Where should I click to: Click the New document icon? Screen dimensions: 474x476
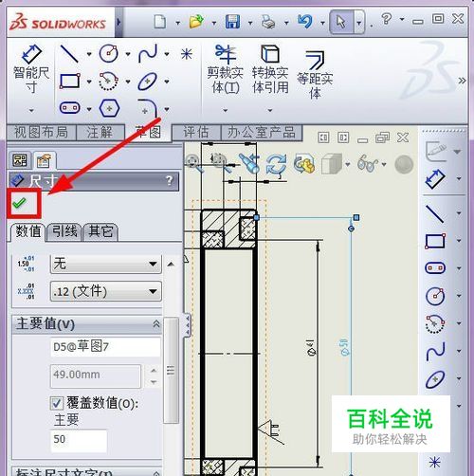click(160, 22)
